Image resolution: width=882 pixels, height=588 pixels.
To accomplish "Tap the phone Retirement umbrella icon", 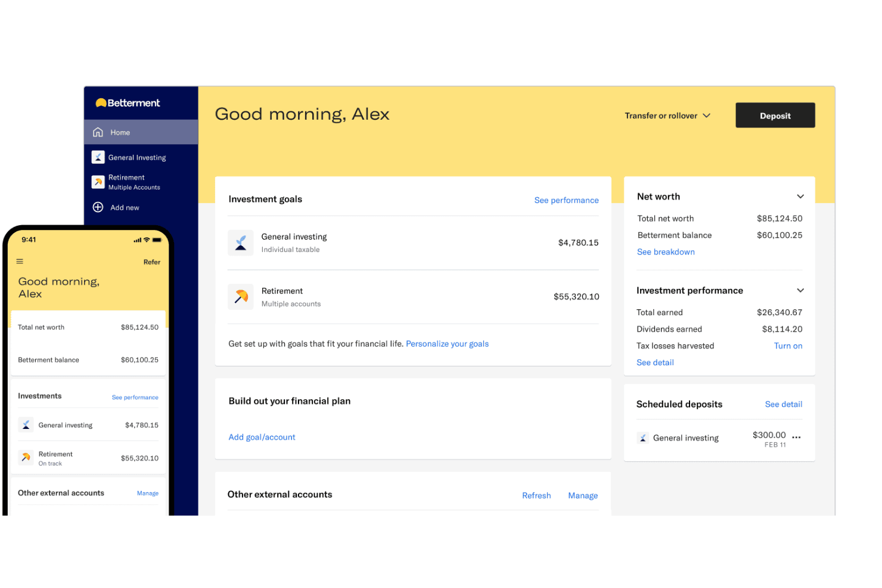I will [26, 458].
